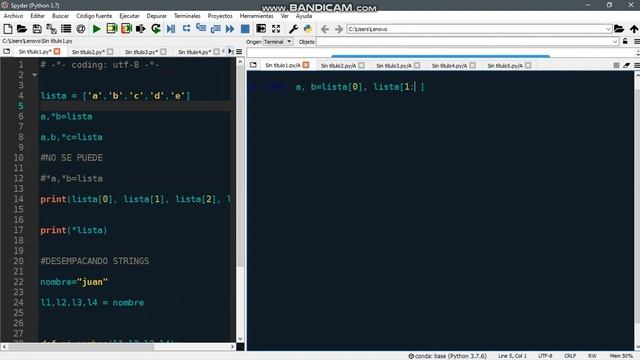This screenshot has width=640, height=360.
Task: Open the Ayuda menu
Action: click(304, 16)
